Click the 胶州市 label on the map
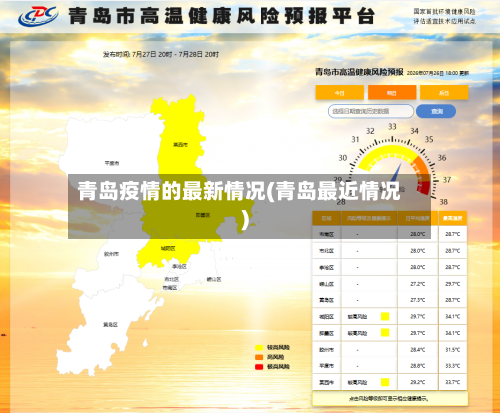500x413 pixels. [x=111, y=254]
